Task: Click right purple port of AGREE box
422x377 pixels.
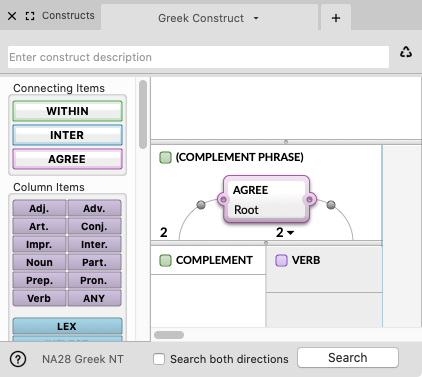Action: 309,200
